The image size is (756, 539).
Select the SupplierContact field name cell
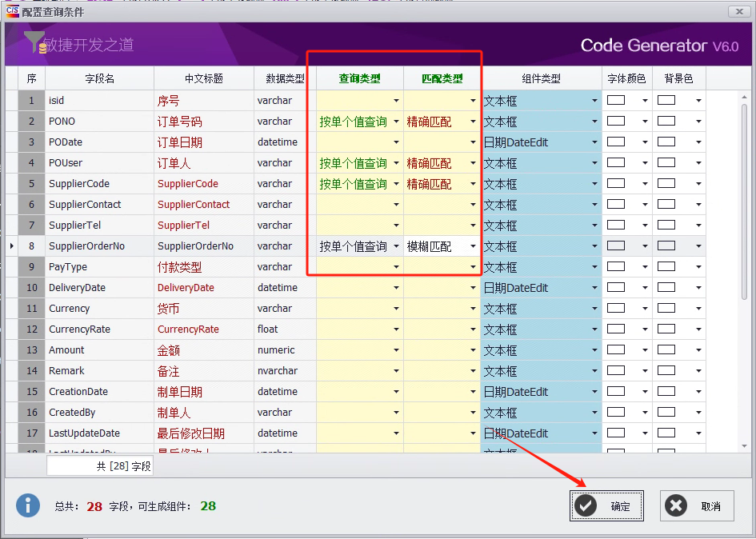click(x=99, y=205)
